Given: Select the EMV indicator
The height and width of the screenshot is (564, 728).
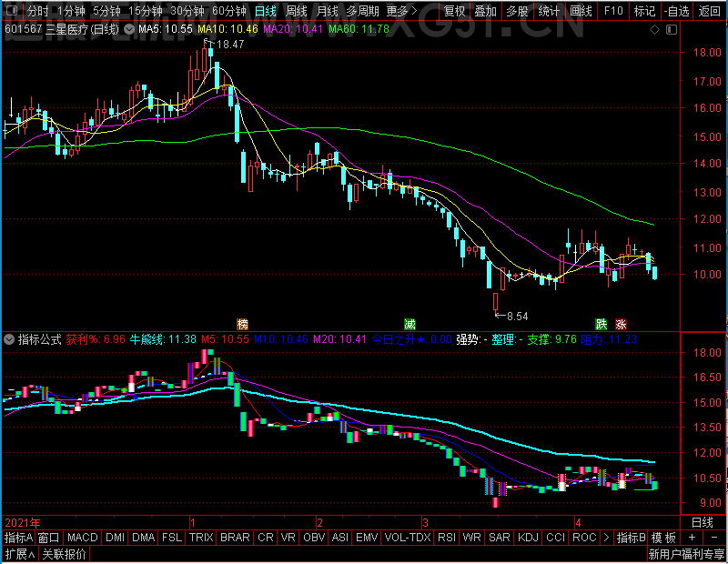Looking at the screenshot, I should pos(368,537).
